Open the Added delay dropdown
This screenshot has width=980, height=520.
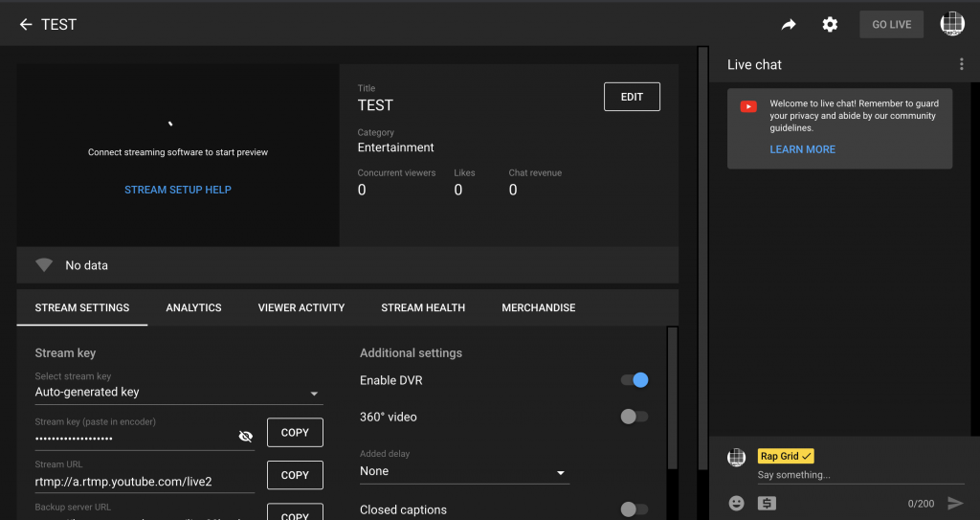[x=464, y=472]
